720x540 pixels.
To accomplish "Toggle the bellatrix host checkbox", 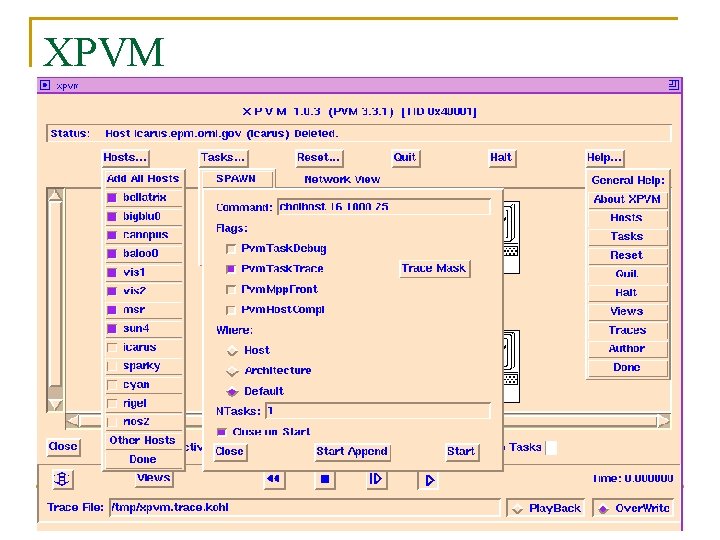I will [x=112, y=198].
